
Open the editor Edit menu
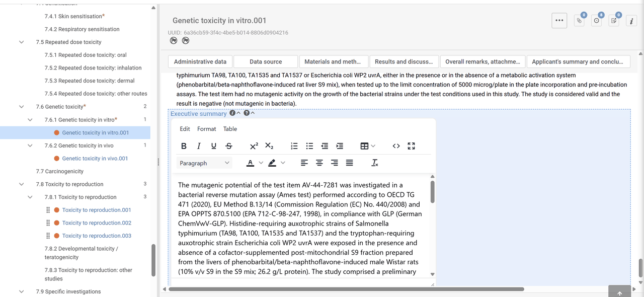pos(185,129)
